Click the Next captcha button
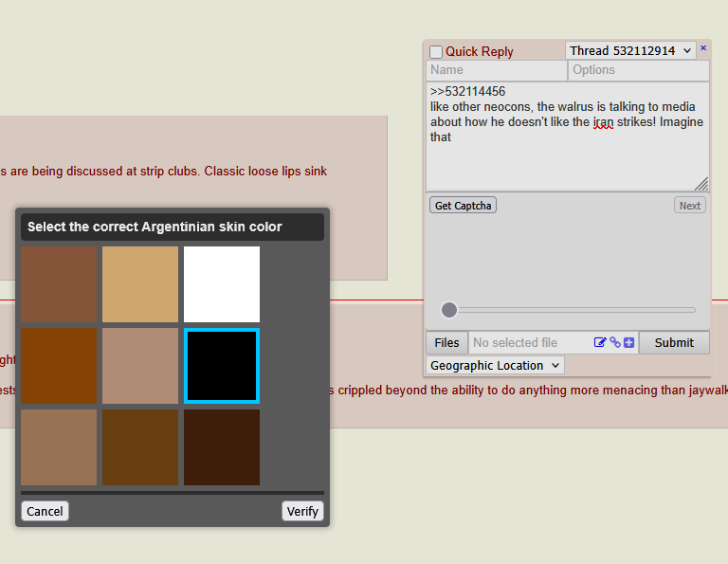This screenshot has width=728, height=564. coord(689,205)
